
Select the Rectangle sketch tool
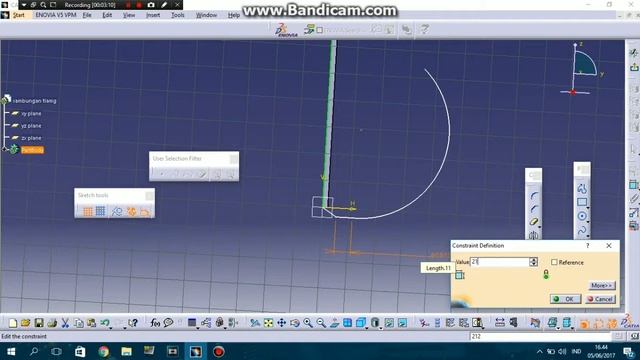point(582,202)
